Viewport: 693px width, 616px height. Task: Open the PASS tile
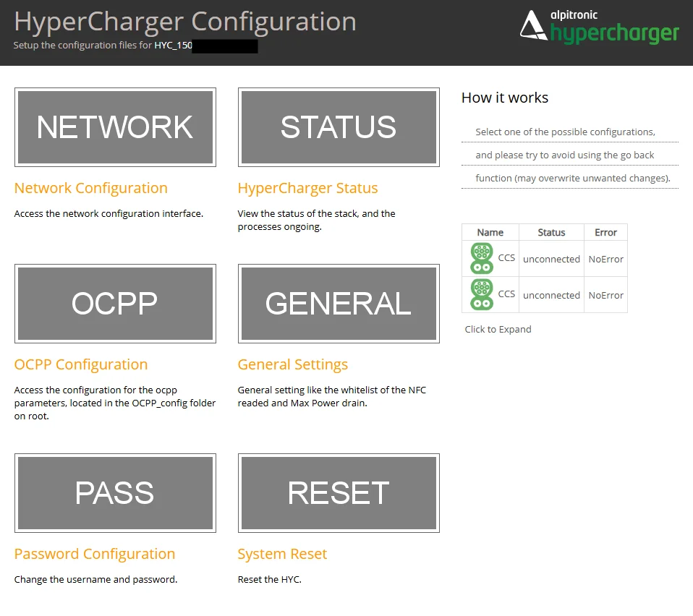tap(115, 493)
